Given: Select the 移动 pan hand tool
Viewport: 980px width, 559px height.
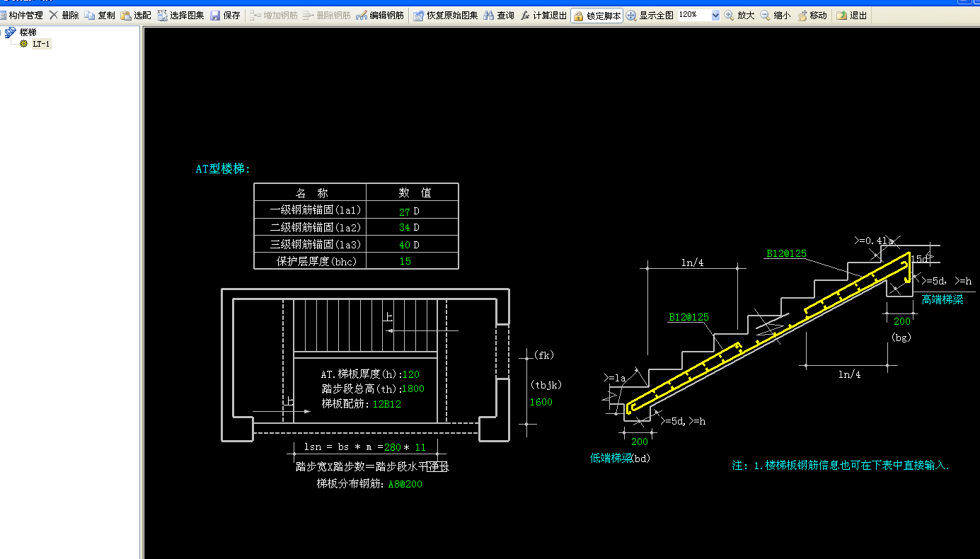Looking at the screenshot, I should click(x=812, y=15).
